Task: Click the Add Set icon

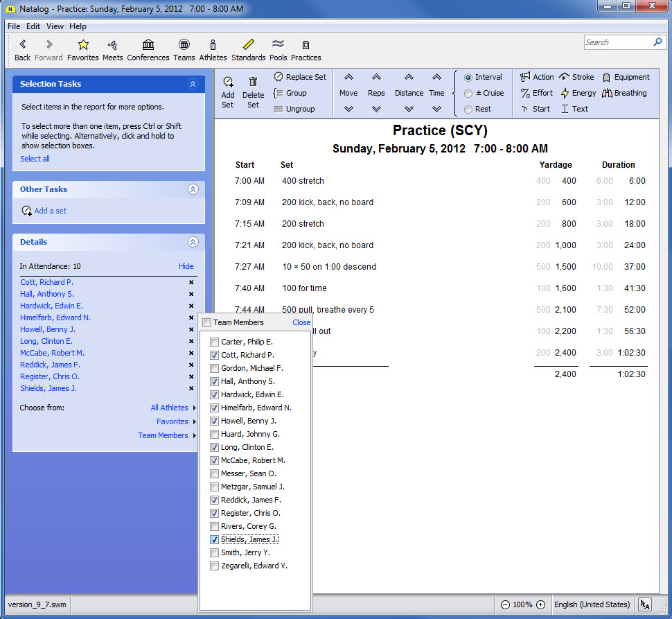Action: [x=228, y=82]
